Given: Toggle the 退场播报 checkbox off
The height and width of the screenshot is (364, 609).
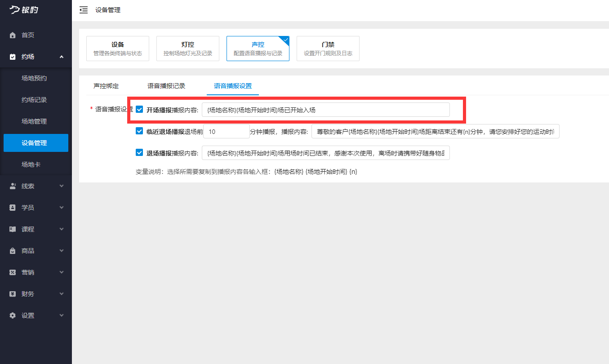Looking at the screenshot, I should (139, 152).
